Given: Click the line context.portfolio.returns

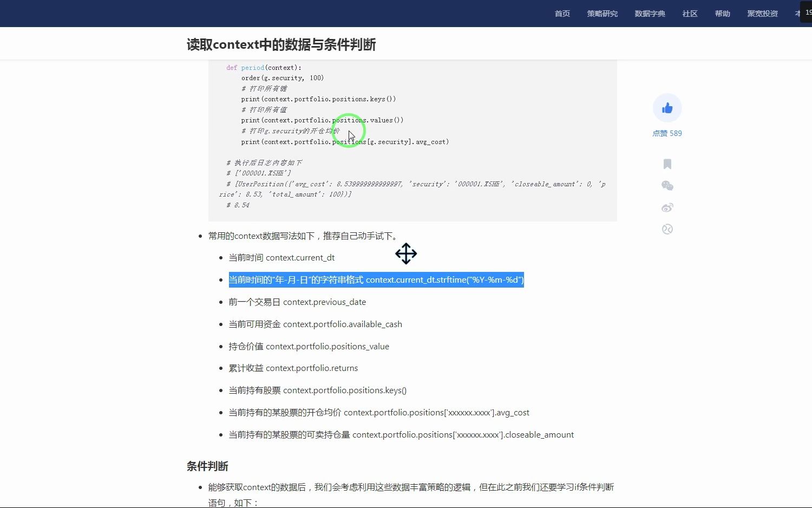Looking at the screenshot, I should coord(293,368).
